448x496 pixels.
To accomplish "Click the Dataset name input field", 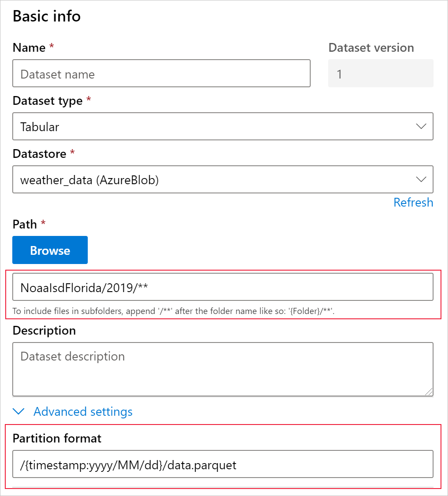I will tap(161, 74).
